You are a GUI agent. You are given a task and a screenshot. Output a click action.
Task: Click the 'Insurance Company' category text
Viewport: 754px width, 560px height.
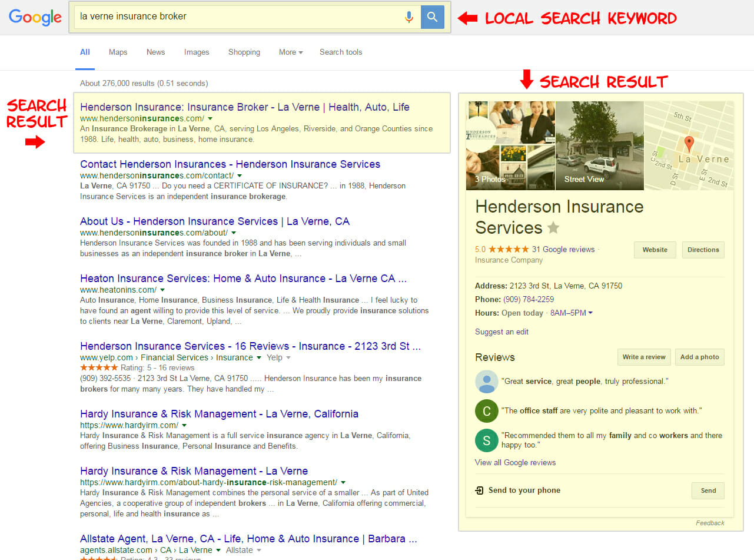click(509, 260)
